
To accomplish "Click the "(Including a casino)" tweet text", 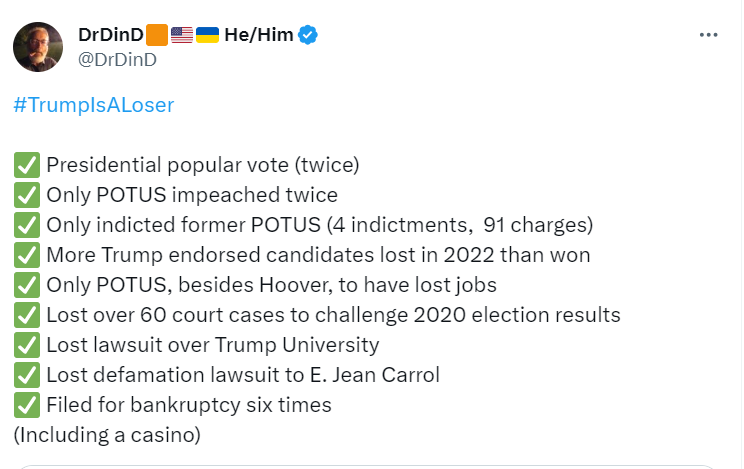I will click(x=107, y=435).
